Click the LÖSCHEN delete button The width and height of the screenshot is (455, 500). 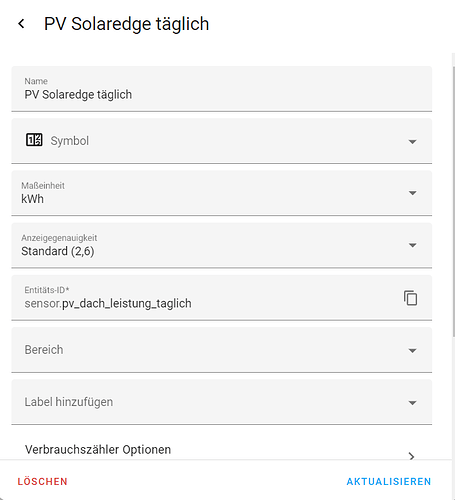pos(42,481)
